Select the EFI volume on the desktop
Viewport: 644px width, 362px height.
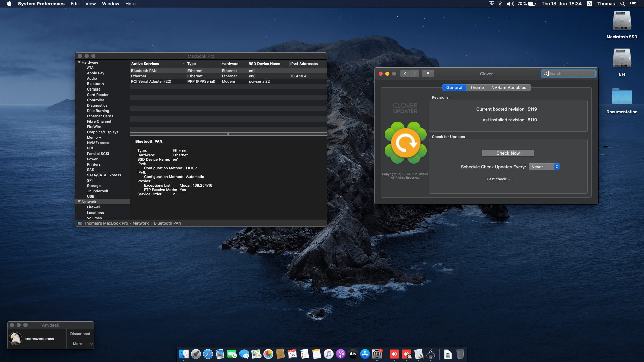click(622, 63)
